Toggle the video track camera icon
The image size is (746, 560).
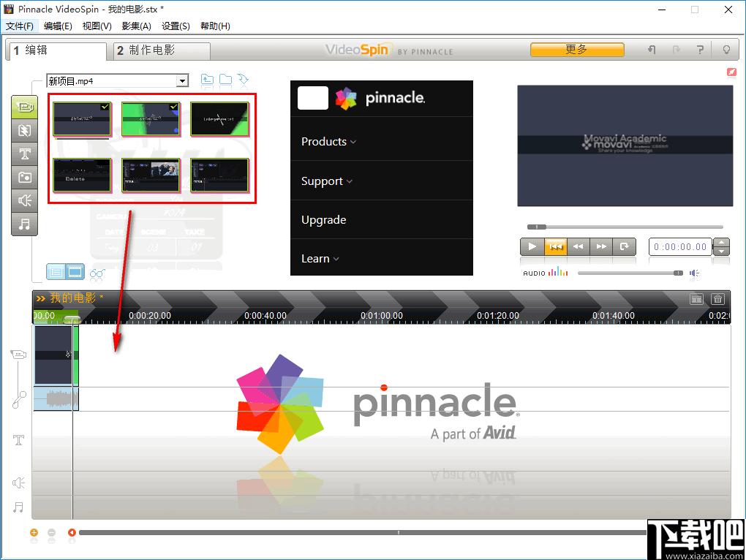[18, 355]
